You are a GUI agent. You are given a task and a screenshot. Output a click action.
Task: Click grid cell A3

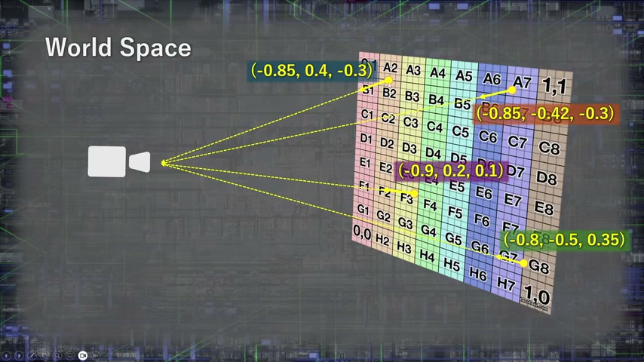pyautogui.click(x=413, y=70)
